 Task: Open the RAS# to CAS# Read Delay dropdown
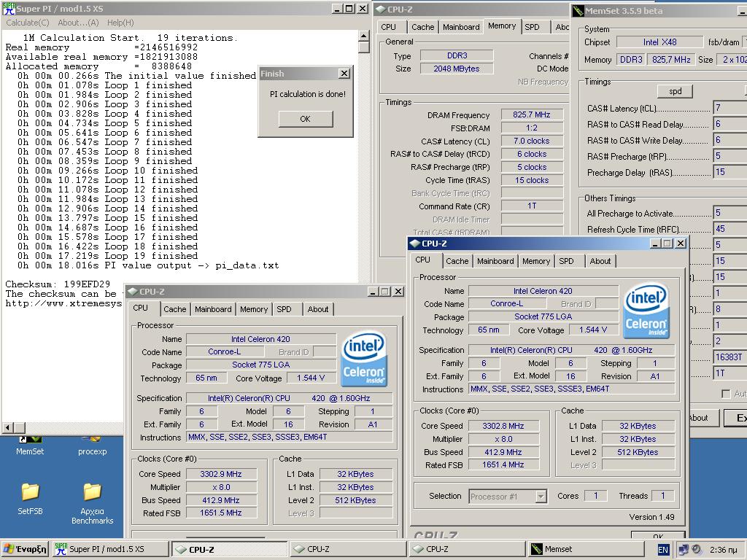click(729, 124)
